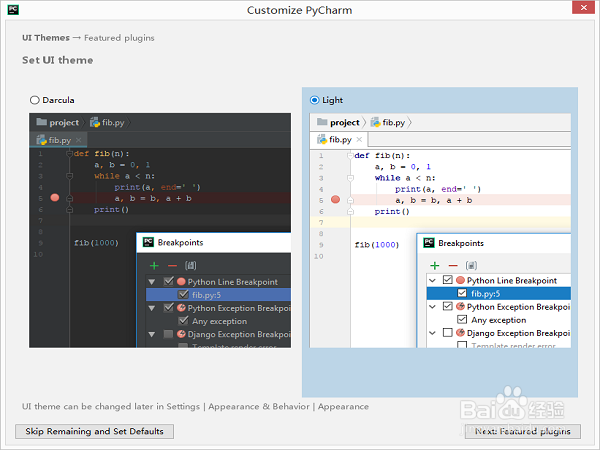Collapse Python Exception Breakpoint in Light preview
Image resolution: width=600 pixels, height=450 pixels.
pos(432,307)
